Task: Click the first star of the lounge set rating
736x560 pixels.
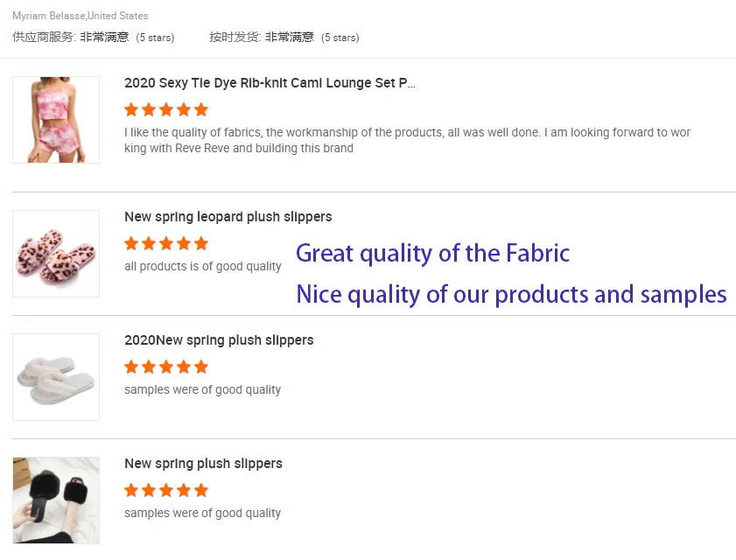Action: [x=131, y=109]
